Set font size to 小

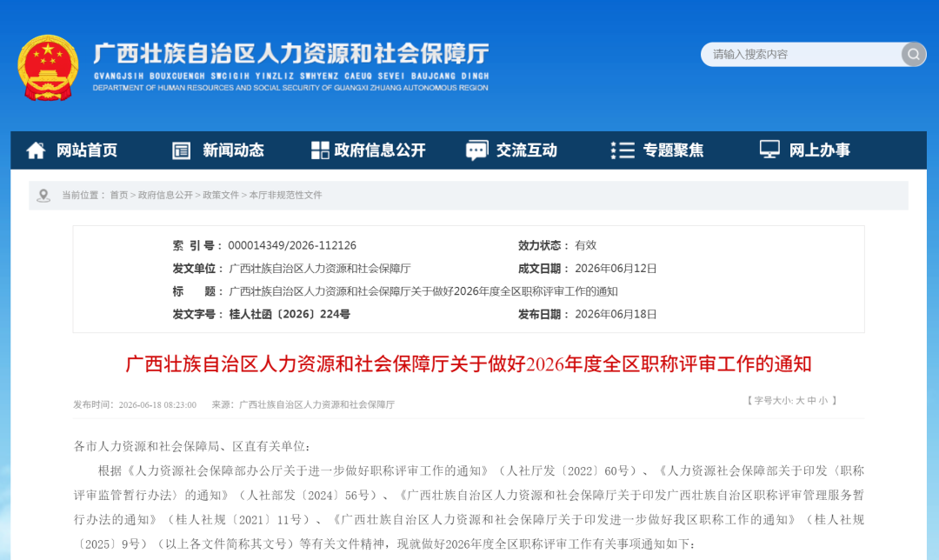(x=822, y=401)
